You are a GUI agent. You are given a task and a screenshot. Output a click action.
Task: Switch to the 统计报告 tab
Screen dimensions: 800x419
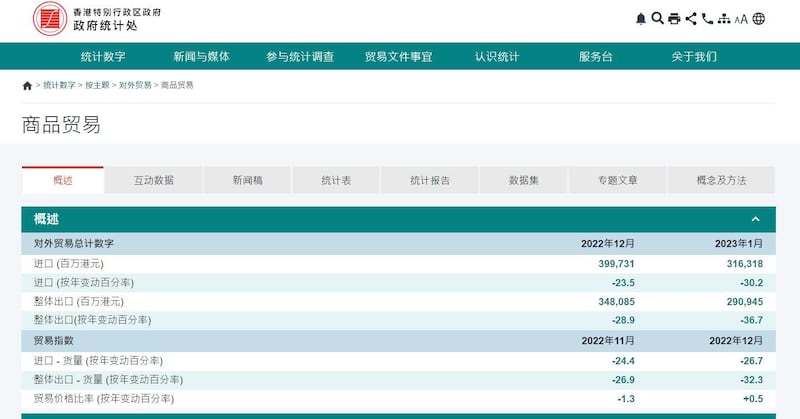point(430,180)
